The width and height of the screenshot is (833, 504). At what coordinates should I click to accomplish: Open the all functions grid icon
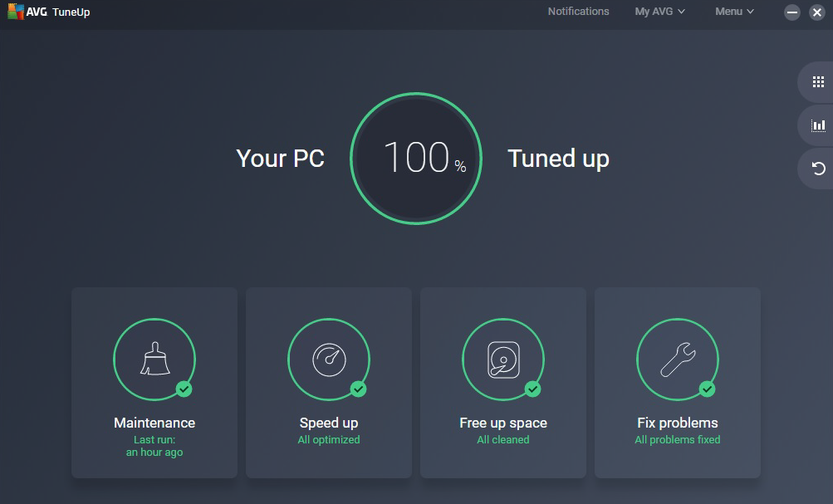point(818,82)
